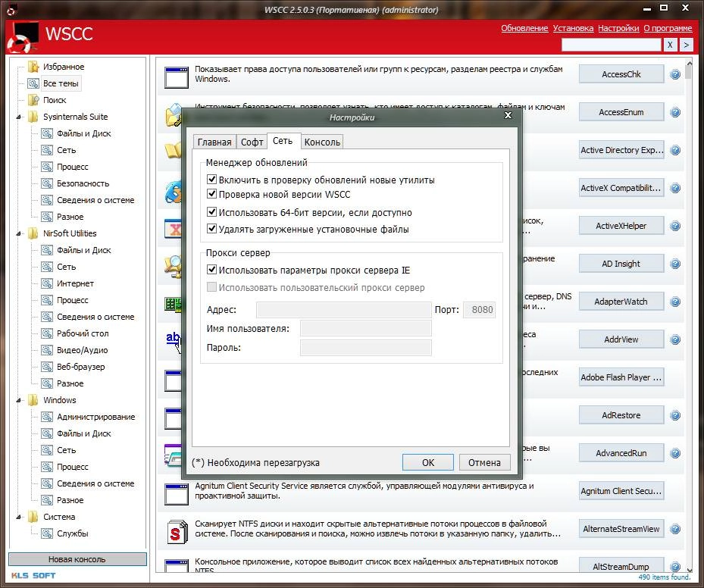Click the Новая консоль button

point(77,559)
